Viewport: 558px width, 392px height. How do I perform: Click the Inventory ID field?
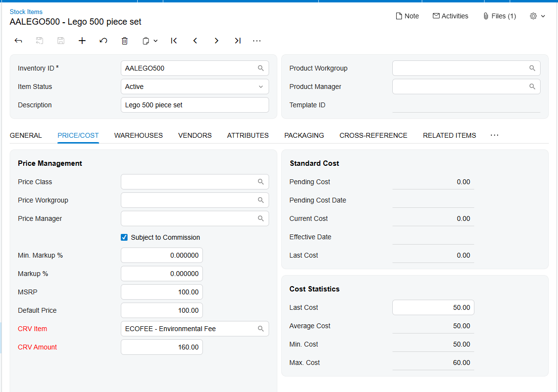coord(195,68)
